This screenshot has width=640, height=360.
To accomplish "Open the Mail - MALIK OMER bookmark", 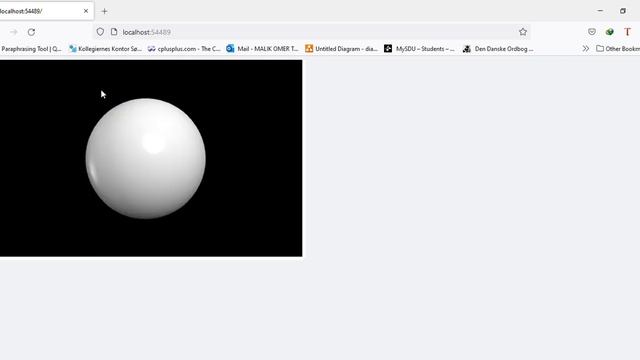I will coord(262,49).
